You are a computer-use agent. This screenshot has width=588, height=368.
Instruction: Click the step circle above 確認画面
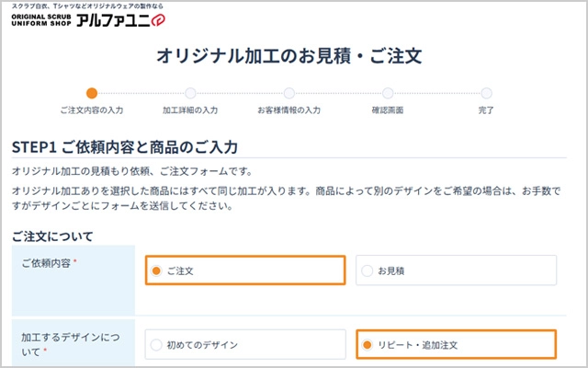click(x=388, y=92)
